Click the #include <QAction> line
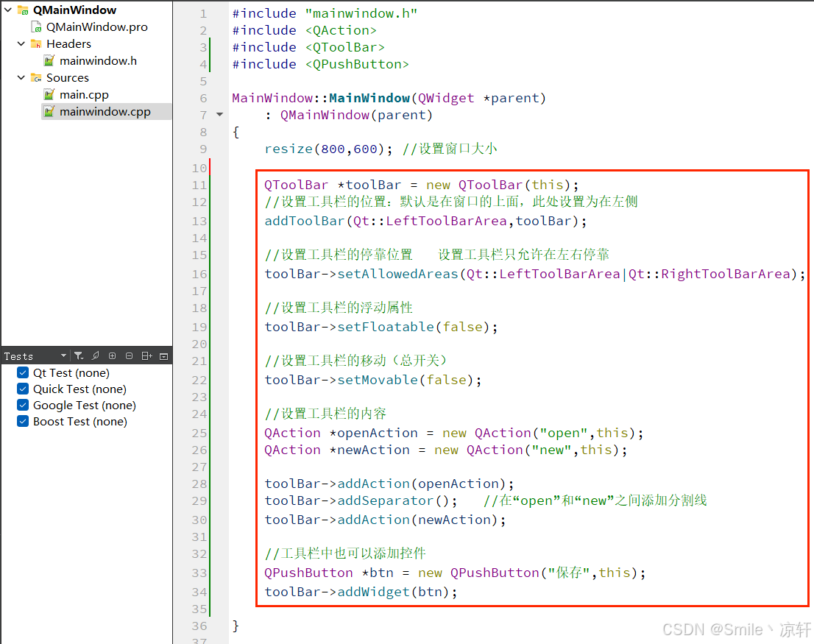The height and width of the screenshot is (644, 814). pos(304,31)
